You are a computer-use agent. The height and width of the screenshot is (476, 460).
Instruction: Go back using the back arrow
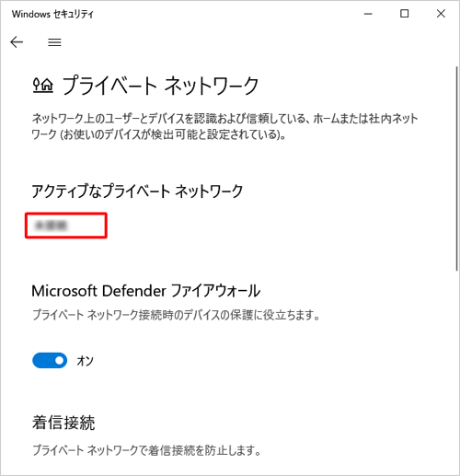click(17, 42)
